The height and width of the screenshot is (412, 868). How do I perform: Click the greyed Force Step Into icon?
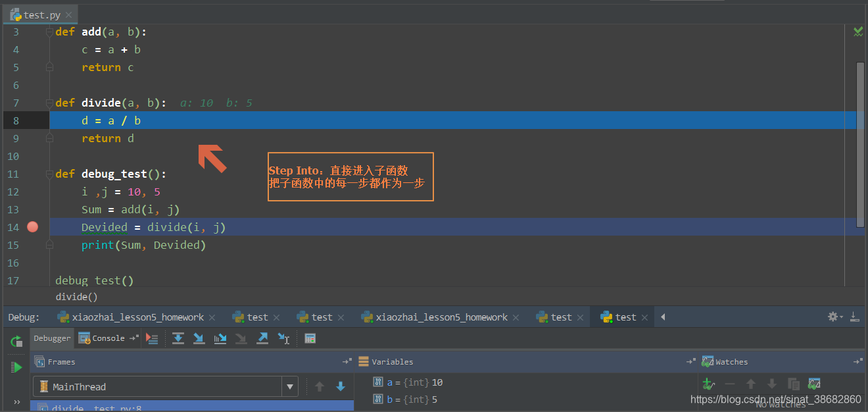[241, 338]
